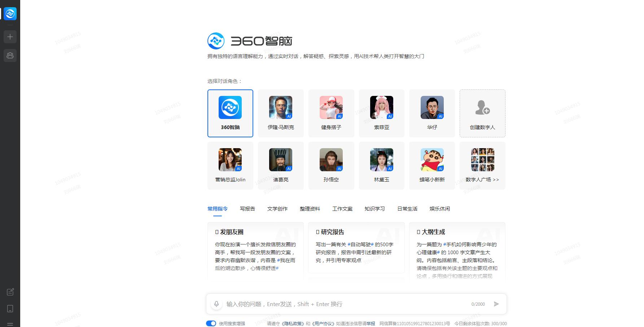The width and height of the screenshot is (644, 327).
Task: Click the 创建数字人 card
Action: (x=482, y=113)
